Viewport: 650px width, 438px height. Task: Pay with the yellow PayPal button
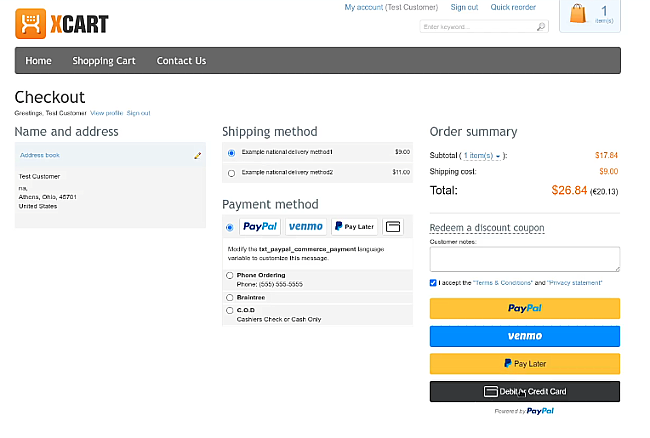pyautogui.click(x=525, y=308)
